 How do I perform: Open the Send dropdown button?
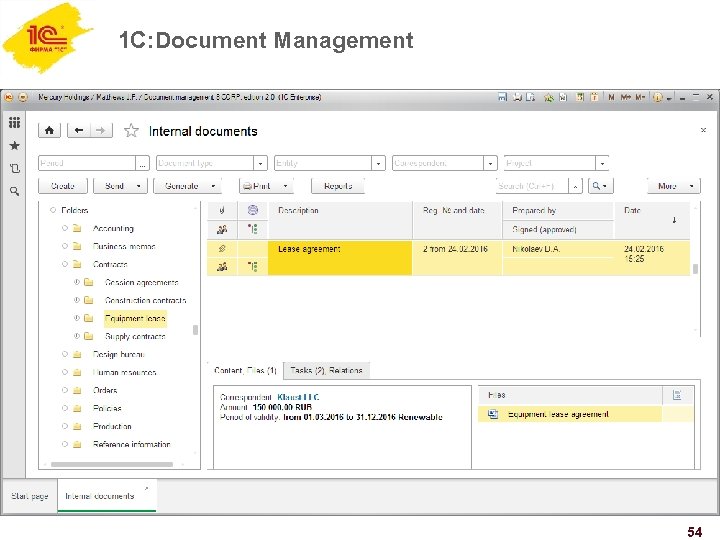(120, 186)
